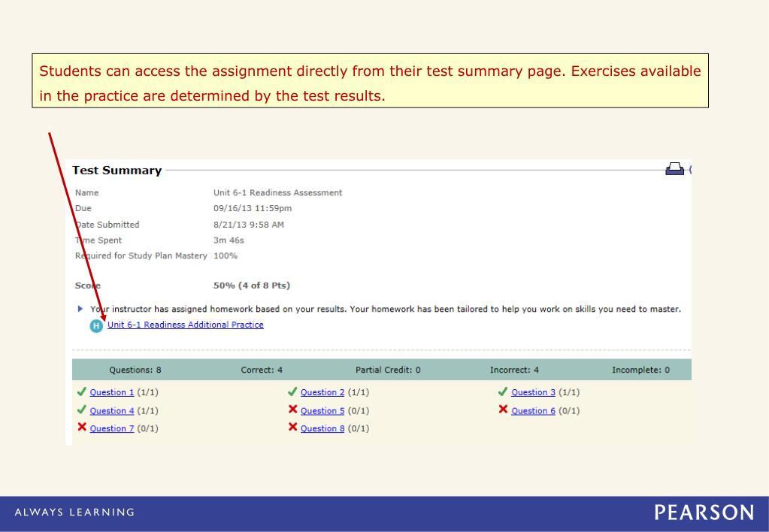Click the red X beside Question 6
The height and width of the screenshot is (532, 769).
point(503,409)
